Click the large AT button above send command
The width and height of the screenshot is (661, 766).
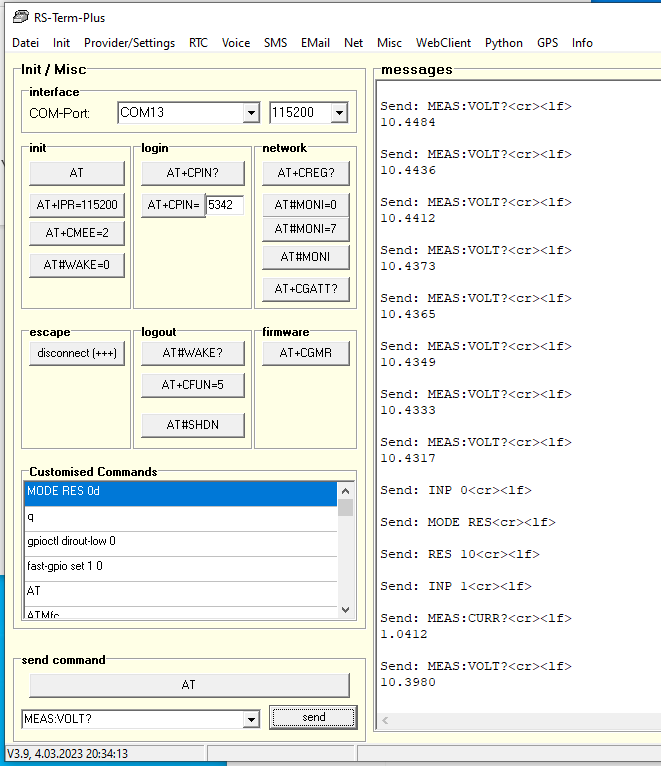[x=189, y=685]
